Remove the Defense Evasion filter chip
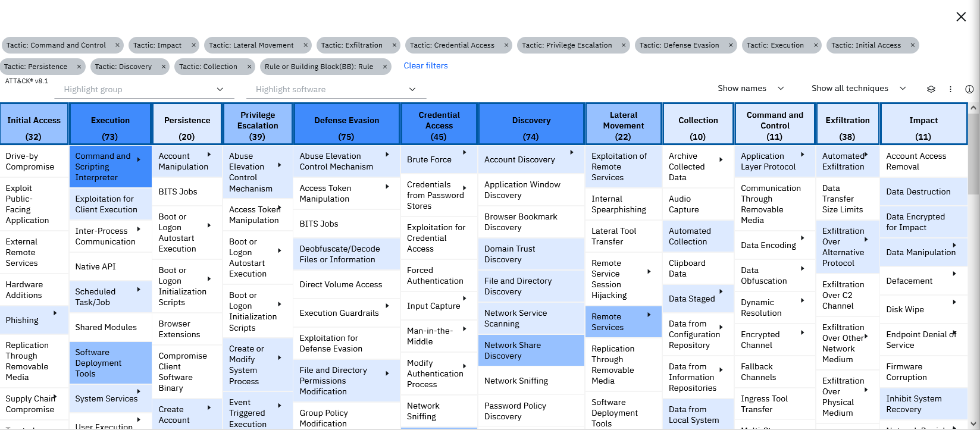 [x=731, y=45]
